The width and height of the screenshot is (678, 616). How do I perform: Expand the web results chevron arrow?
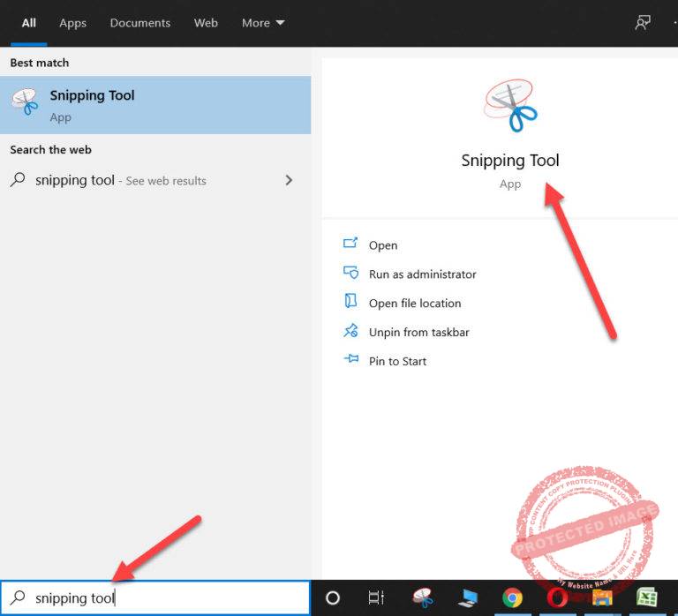click(x=289, y=180)
